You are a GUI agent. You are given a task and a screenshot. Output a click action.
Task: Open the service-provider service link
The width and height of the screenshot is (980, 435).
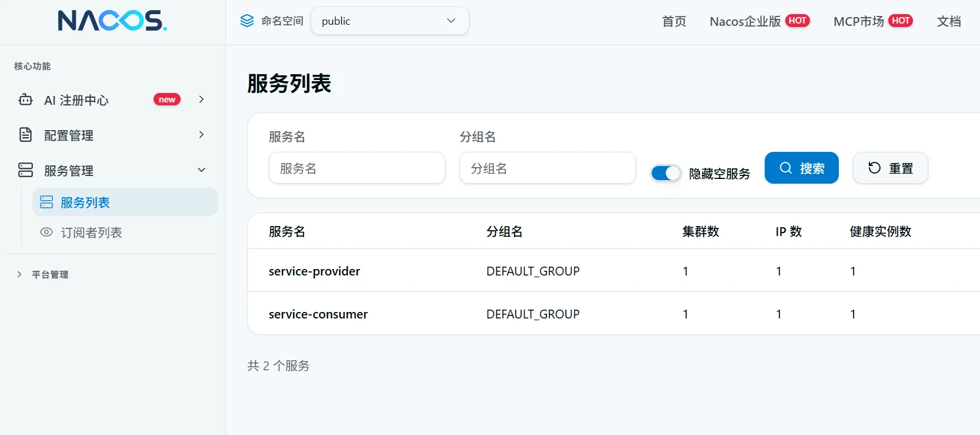(314, 271)
